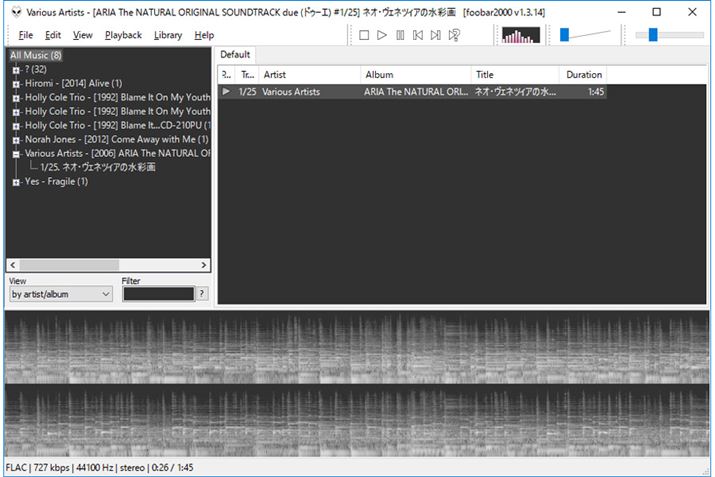This screenshot has width=715, height=477.
Task: Skip to the next track
Action: point(435,35)
